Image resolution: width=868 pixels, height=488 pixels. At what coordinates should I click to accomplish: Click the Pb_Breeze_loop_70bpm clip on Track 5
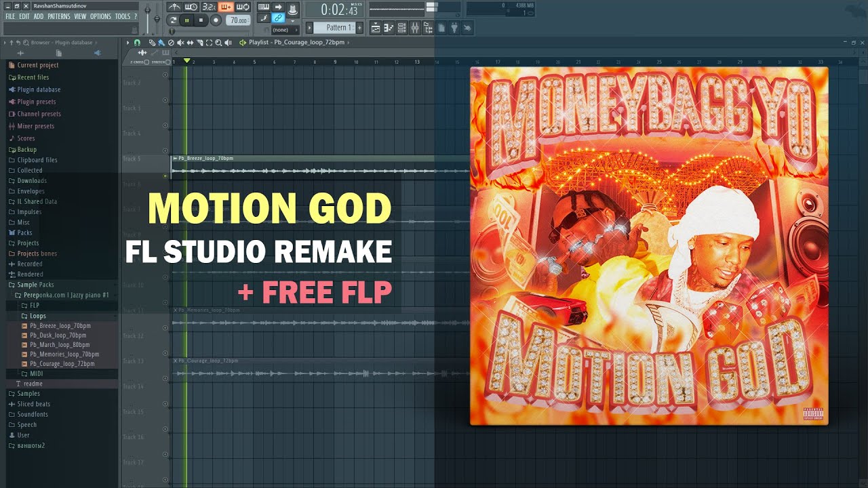[x=320, y=167]
